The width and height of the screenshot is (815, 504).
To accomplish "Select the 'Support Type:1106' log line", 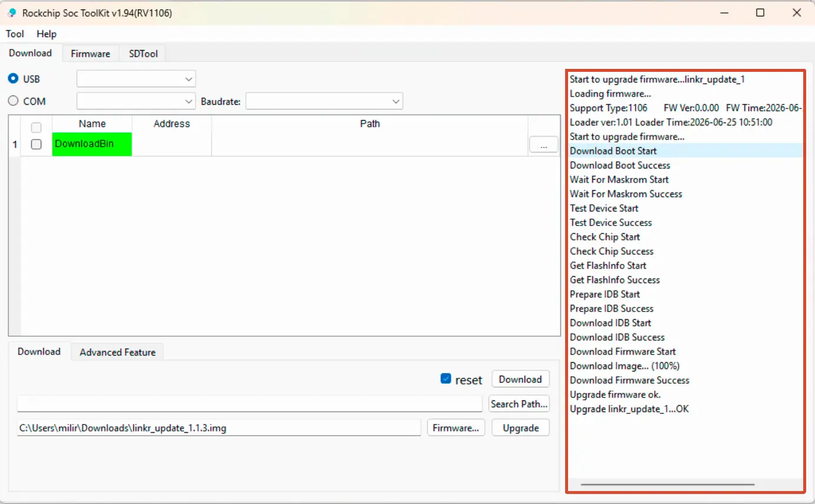I will [685, 108].
